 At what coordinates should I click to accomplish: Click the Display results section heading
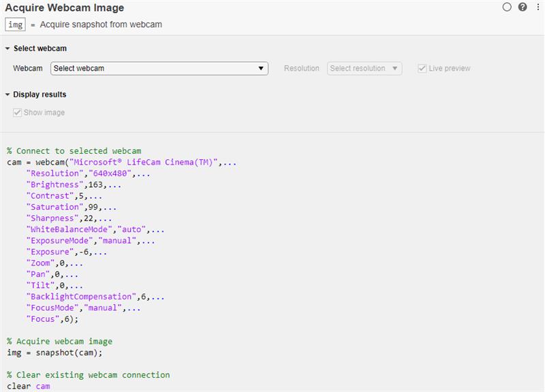pos(40,95)
